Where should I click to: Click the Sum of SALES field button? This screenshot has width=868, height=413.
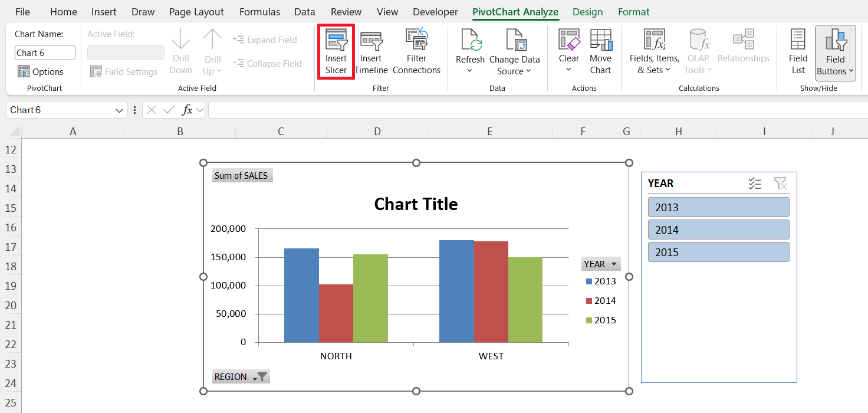pyautogui.click(x=242, y=176)
